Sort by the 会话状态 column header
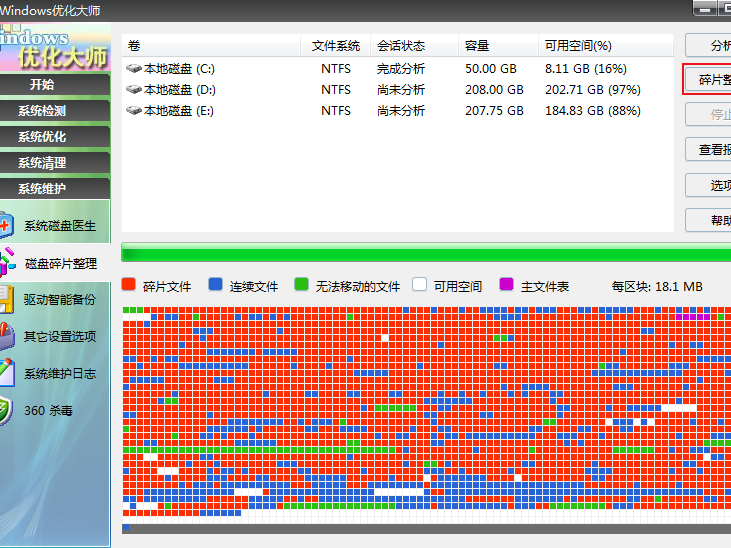The width and height of the screenshot is (731, 548). [414, 46]
